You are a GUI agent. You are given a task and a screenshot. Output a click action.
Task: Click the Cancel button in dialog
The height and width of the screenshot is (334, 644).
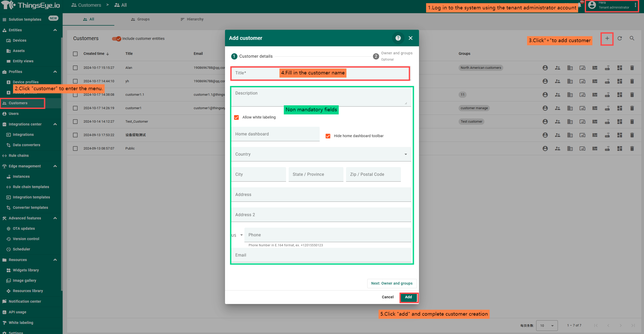pos(387,297)
